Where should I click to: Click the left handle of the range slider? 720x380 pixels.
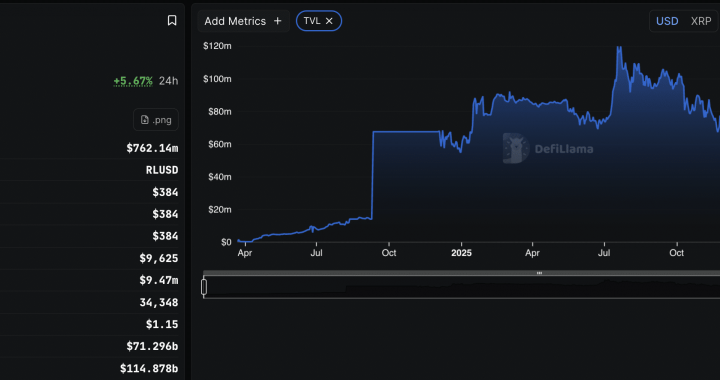[204, 287]
